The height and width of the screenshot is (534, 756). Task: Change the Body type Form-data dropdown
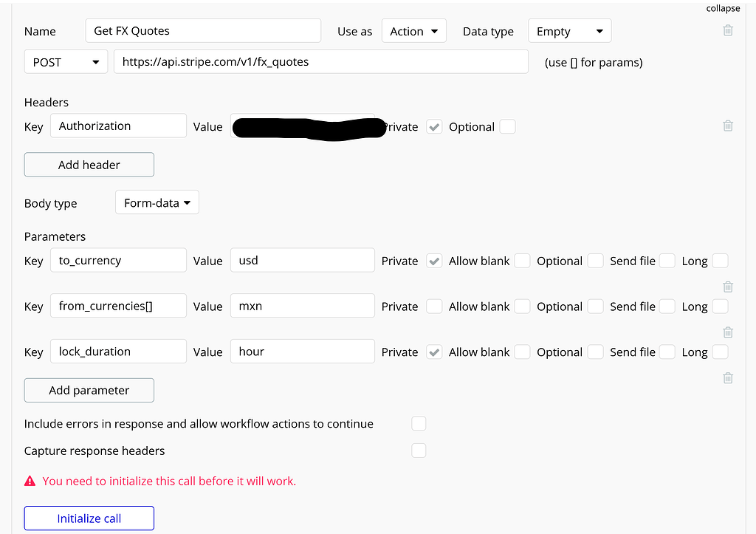pyautogui.click(x=157, y=202)
